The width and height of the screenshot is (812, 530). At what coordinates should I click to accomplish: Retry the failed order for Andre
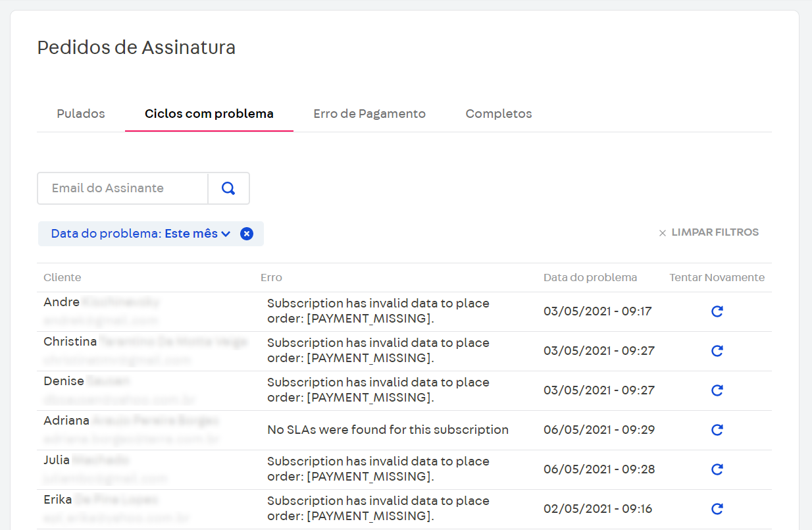[x=717, y=311]
